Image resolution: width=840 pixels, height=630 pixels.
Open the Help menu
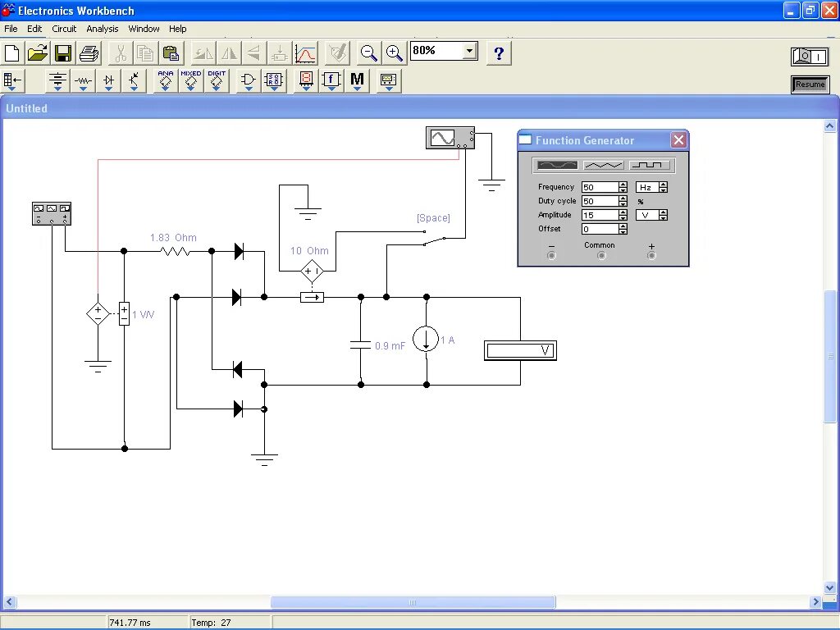(x=178, y=29)
